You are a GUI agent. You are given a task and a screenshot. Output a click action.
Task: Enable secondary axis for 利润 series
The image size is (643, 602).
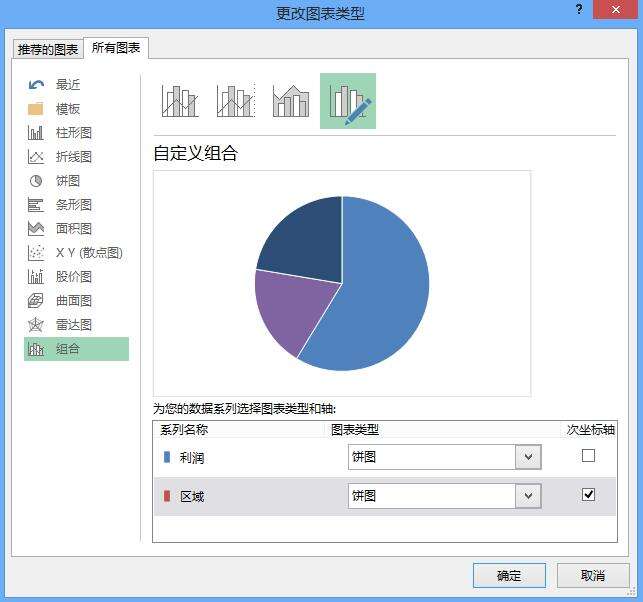(x=588, y=455)
